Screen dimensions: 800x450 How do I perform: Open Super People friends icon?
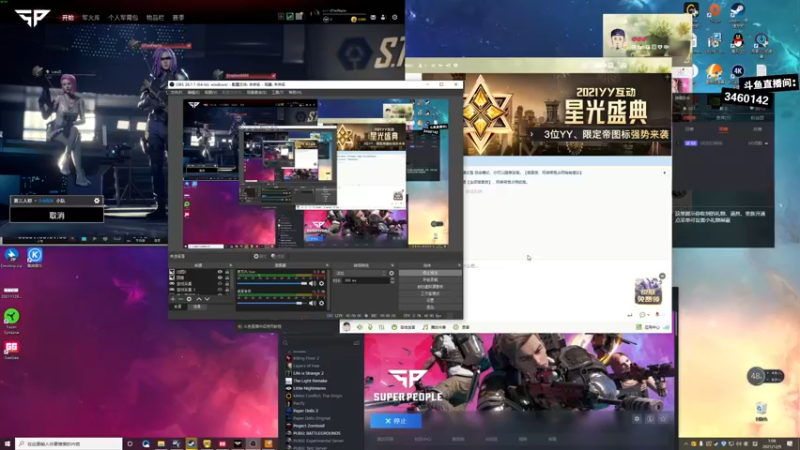[x=383, y=17]
